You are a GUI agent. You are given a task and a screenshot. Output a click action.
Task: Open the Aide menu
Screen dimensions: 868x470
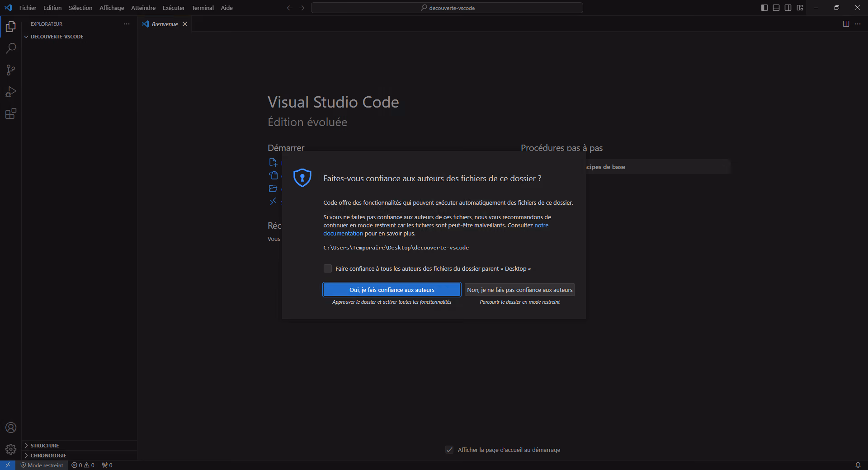pyautogui.click(x=226, y=8)
